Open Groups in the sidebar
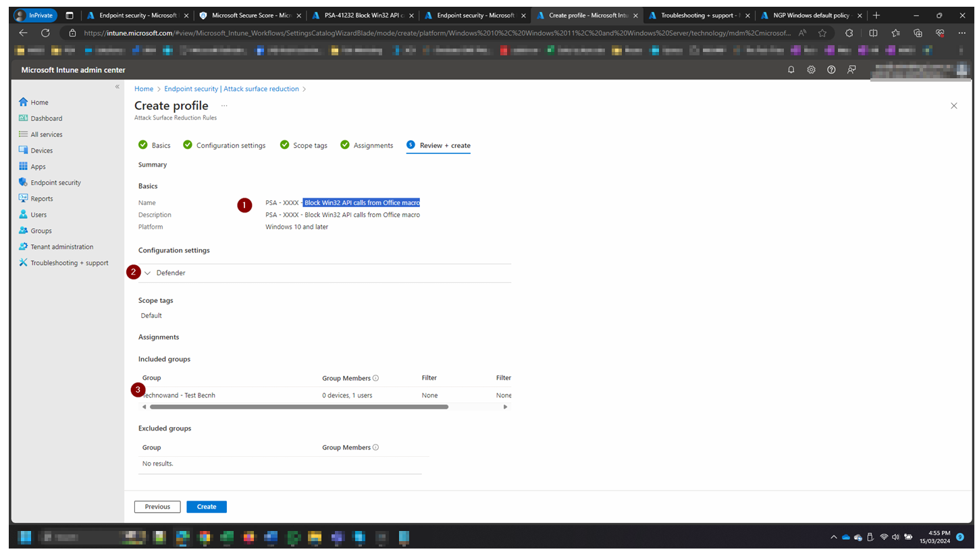This screenshot has width=975, height=560. (35, 231)
